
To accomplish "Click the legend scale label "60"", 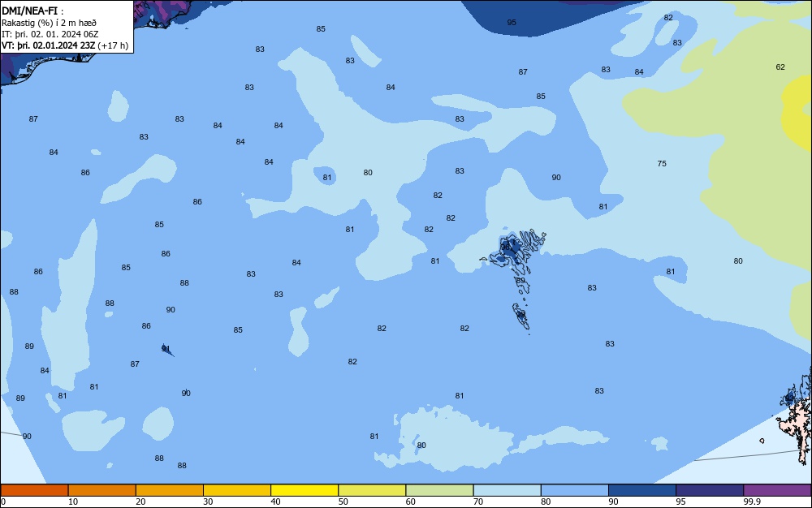I will coord(411,502).
